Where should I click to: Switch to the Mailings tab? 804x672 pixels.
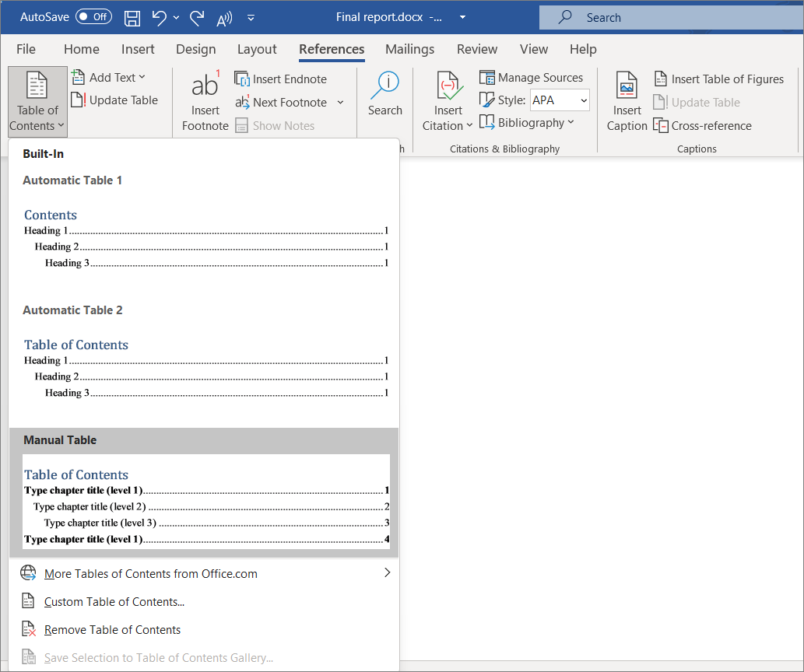pos(409,49)
